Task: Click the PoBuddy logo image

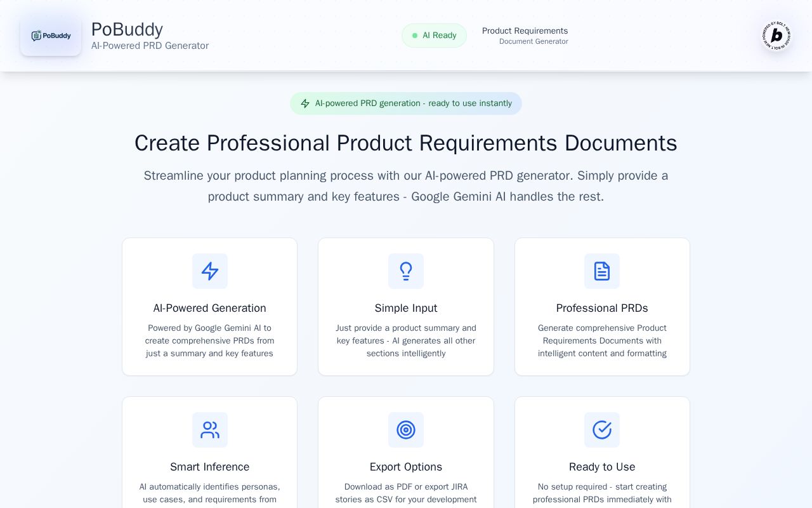Action: tap(51, 36)
